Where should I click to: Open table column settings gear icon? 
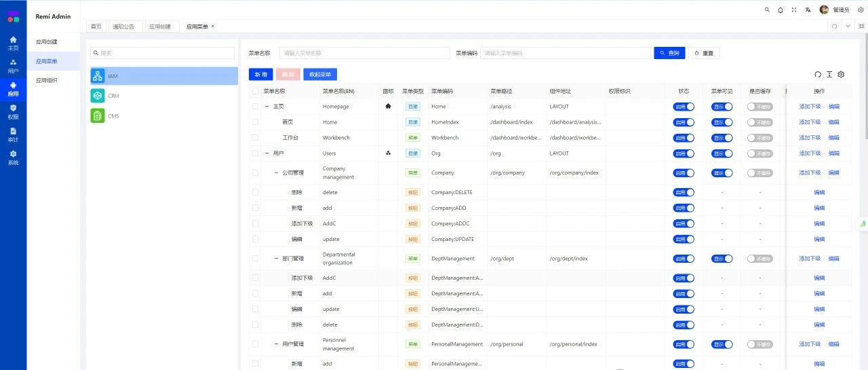click(x=841, y=75)
